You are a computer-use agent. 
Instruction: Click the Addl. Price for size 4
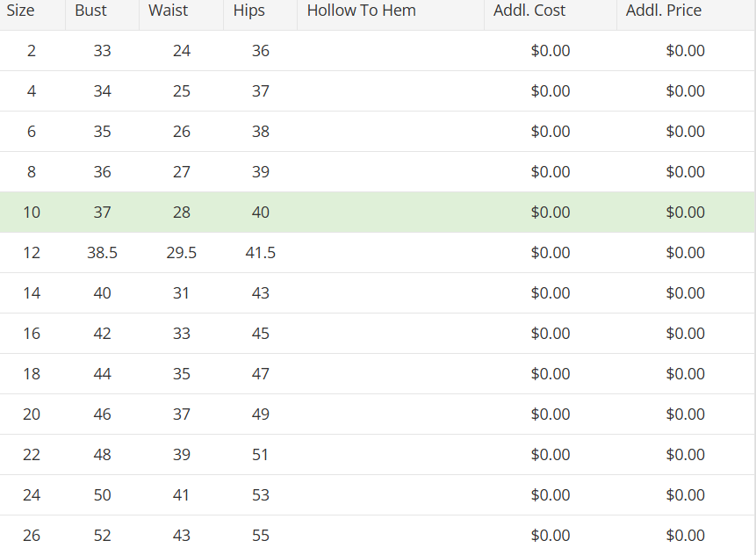[686, 91]
